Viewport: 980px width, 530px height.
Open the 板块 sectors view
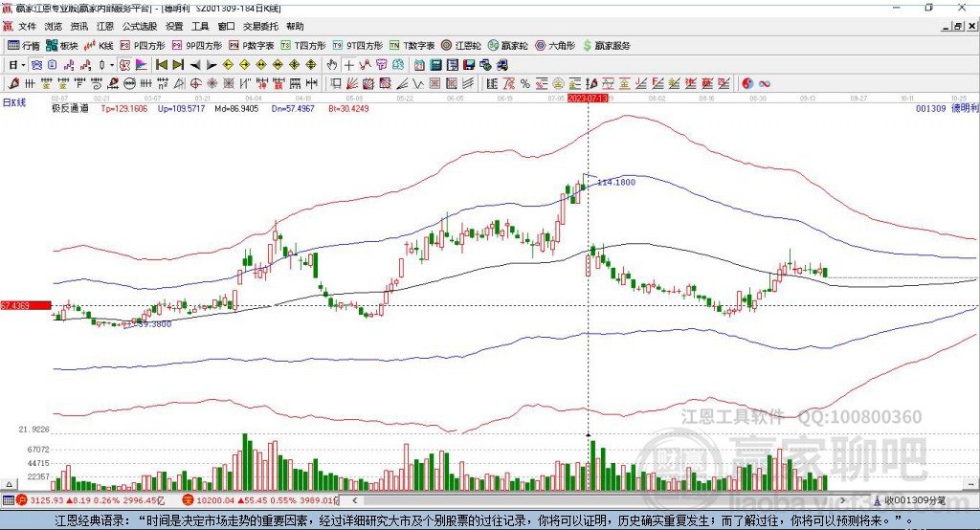[61, 46]
